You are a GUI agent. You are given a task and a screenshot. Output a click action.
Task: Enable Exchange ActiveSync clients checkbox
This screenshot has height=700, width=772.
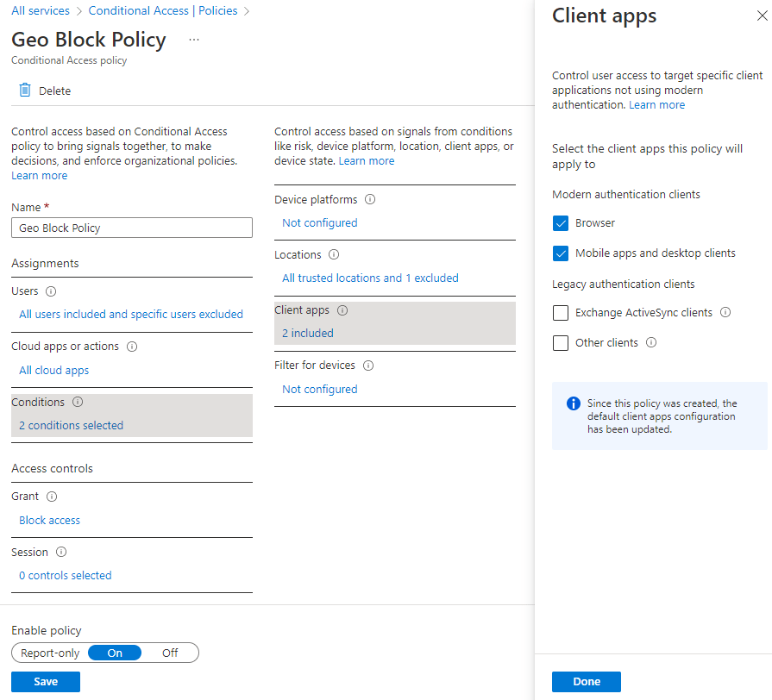pos(561,313)
